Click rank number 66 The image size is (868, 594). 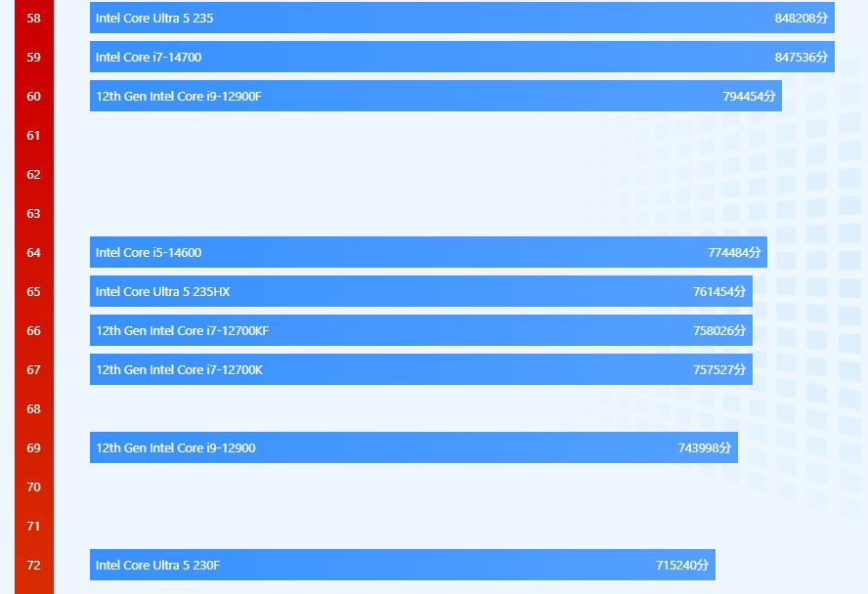click(34, 331)
